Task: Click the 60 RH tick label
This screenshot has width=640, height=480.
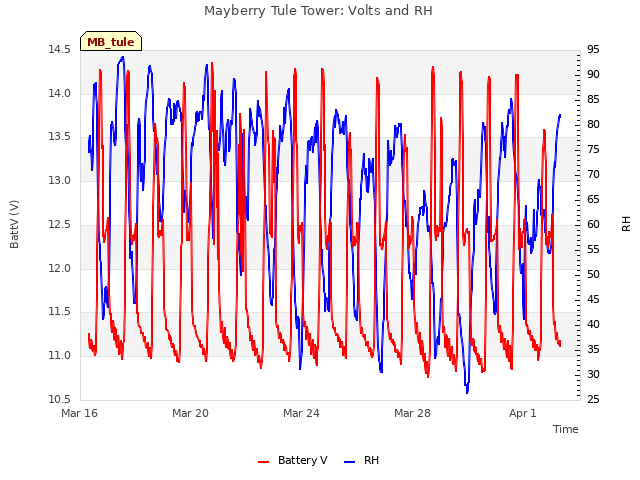Action: tap(593, 224)
